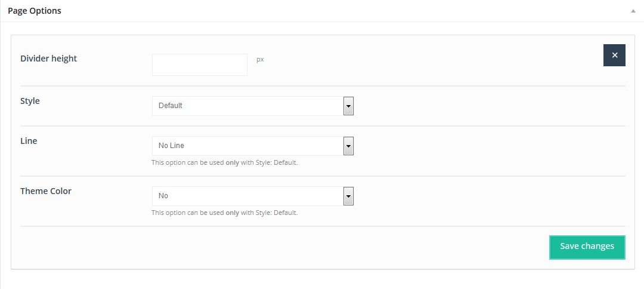Open the Style dropdown showing Default
Screen dimensions: 644x289
(247, 106)
